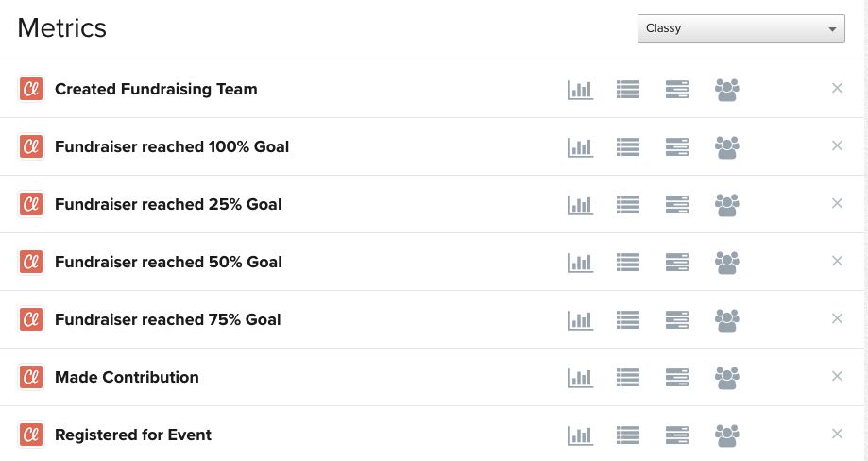The width and height of the screenshot is (868, 461).
Task: Show people group for Created Fundraising Team
Action: click(x=726, y=90)
